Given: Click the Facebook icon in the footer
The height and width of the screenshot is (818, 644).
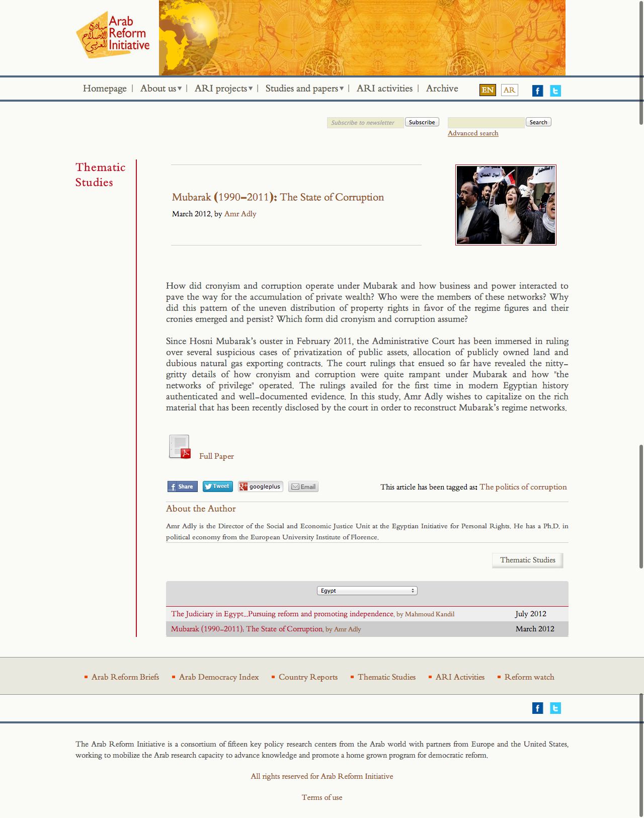Looking at the screenshot, I should (x=538, y=708).
